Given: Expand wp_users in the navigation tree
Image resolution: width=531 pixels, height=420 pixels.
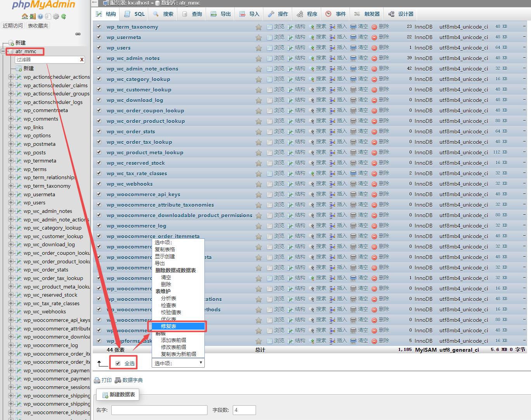Looking at the screenshot, I should 11,203.
